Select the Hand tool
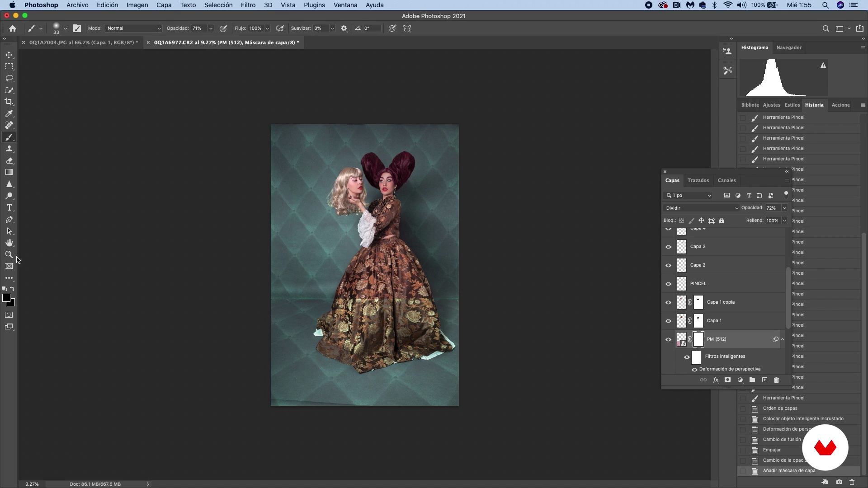 pos(9,243)
